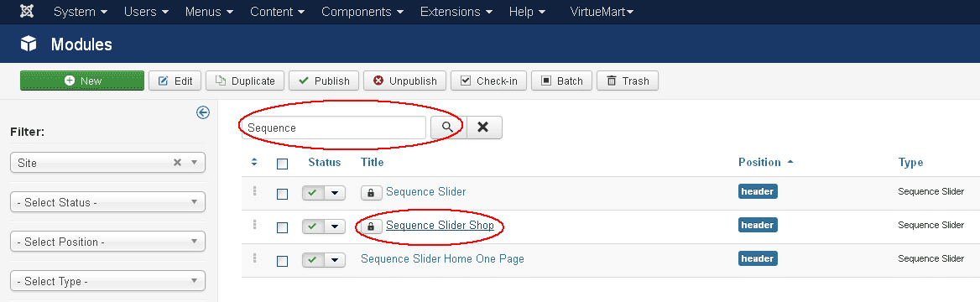Image resolution: width=980 pixels, height=302 pixels.
Task: Focus the search field containing Sequence
Action: [334, 128]
